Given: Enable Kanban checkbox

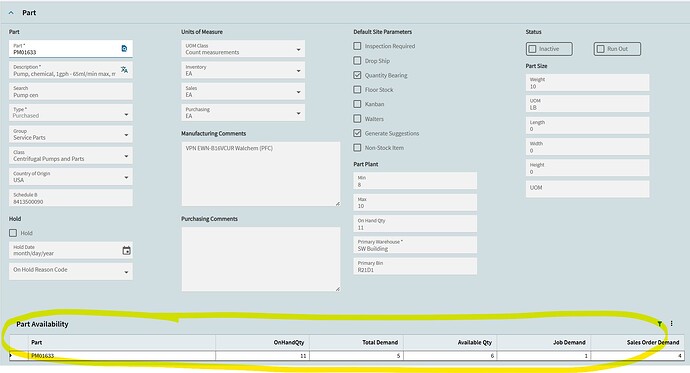Looking at the screenshot, I should (357, 104).
